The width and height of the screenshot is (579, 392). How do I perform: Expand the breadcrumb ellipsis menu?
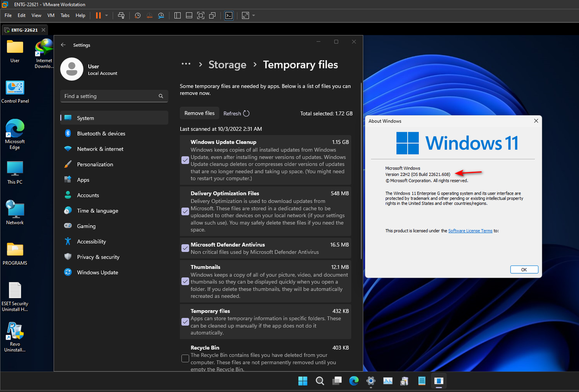pyautogui.click(x=186, y=64)
